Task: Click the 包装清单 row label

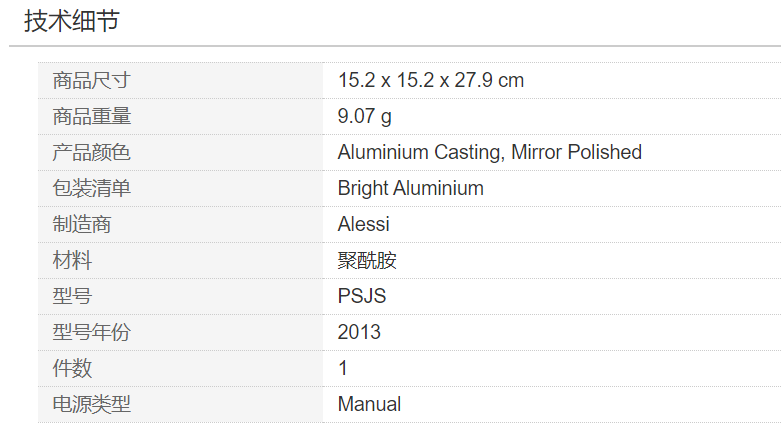Action: tap(92, 189)
